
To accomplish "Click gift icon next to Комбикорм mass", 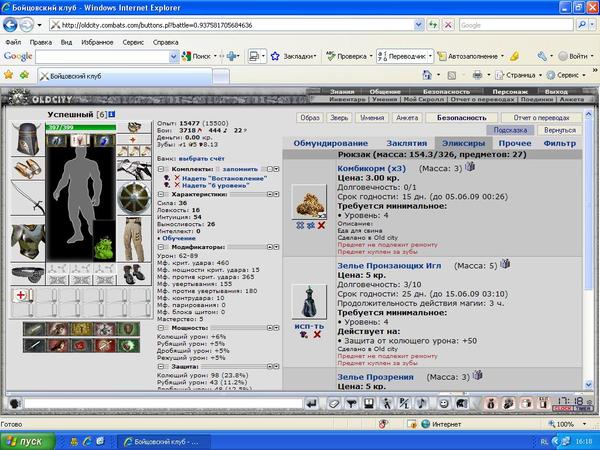I will tap(470, 167).
